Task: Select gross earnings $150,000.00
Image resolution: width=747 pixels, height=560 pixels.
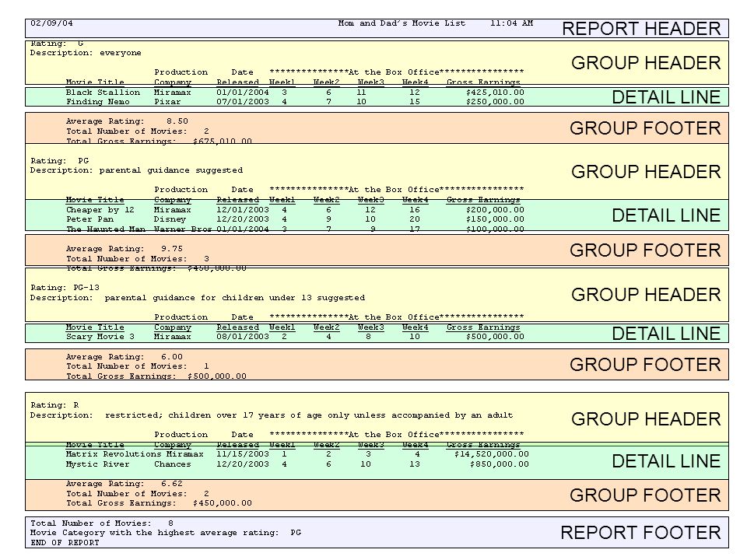Action: (495, 219)
